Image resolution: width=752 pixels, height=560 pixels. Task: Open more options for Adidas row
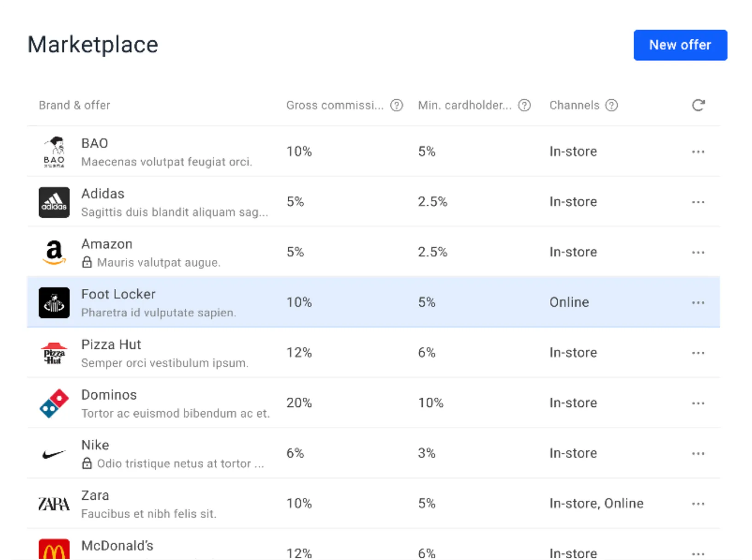pyautogui.click(x=698, y=202)
